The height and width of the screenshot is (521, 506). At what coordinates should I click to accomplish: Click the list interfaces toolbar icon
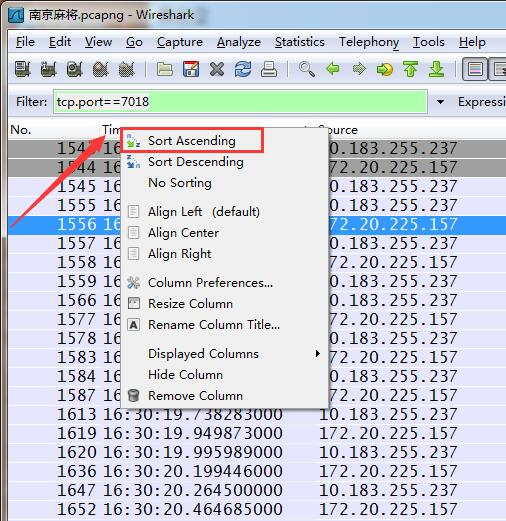[23, 69]
